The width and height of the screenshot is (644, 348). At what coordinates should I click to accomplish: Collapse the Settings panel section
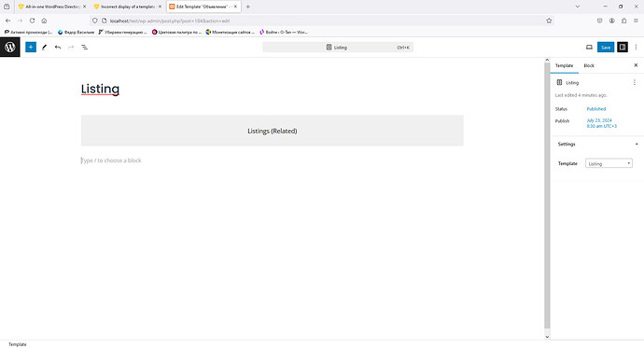[637, 144]
